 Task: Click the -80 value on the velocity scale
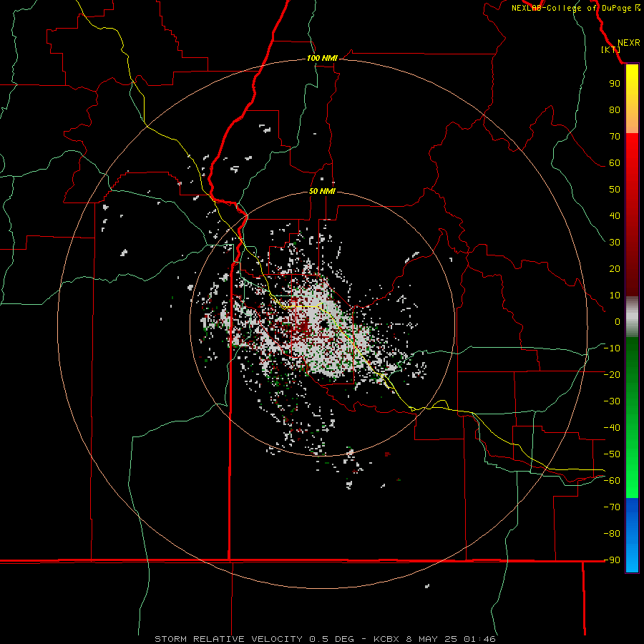tap(612, 534)
